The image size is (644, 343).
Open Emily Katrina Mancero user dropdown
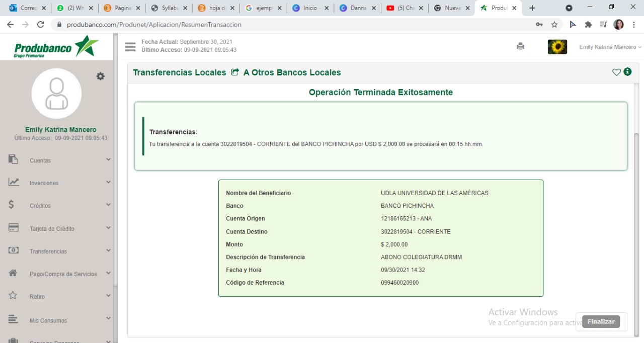[x=610, y=47]
